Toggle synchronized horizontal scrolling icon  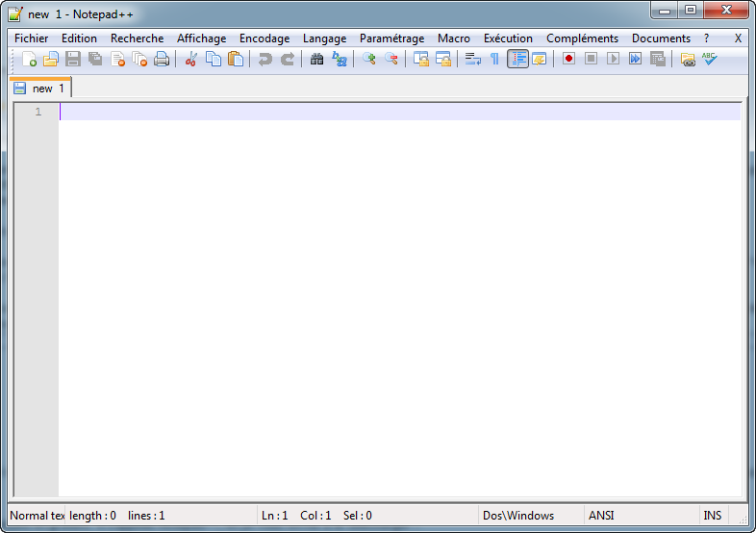(443, 59)
